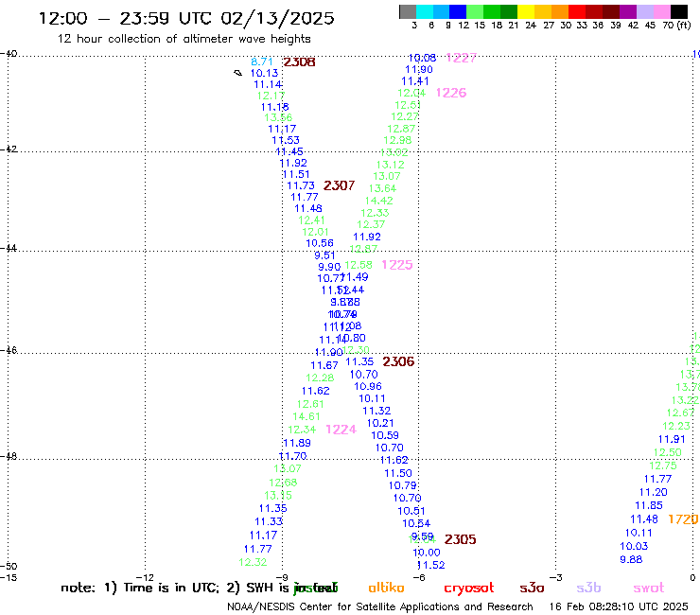700x615 pixels.
Task: Click wave height value 13.56
Action: (x=278, y=117)
